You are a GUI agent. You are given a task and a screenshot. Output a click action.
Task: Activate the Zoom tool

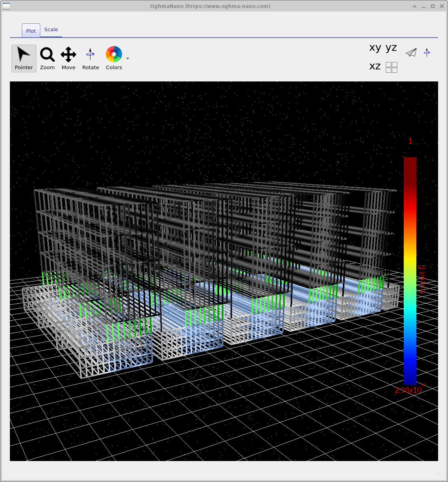(47, 58)
